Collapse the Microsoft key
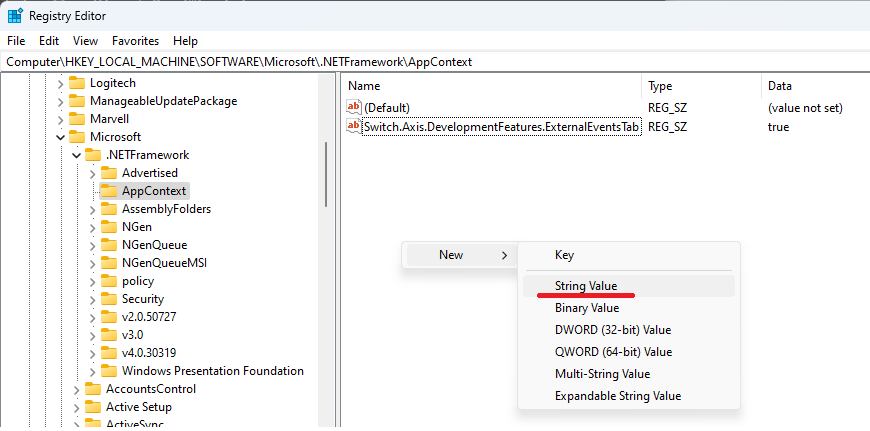 tap(60, 137)
